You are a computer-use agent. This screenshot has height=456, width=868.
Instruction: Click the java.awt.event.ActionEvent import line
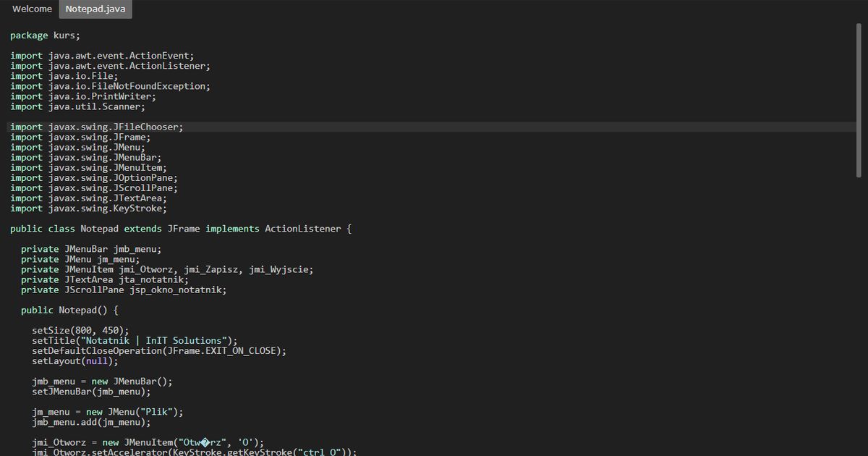coord(102,56)
